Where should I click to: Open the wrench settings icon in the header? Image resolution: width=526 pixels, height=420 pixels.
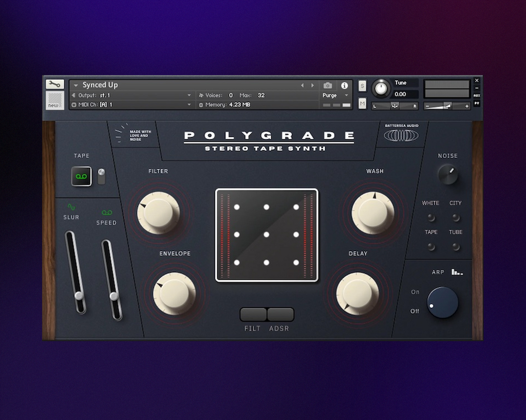click(x=55, y=83)
